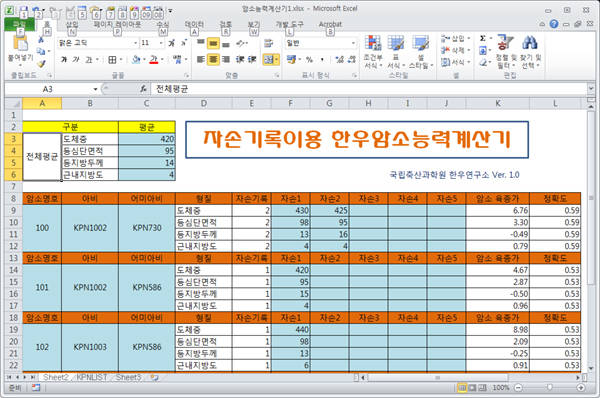The height and width of the screenshot is (398, 600).
Task: Switch to the Insert (삽입) ribbon tab
Action: [x=72, y=24]
